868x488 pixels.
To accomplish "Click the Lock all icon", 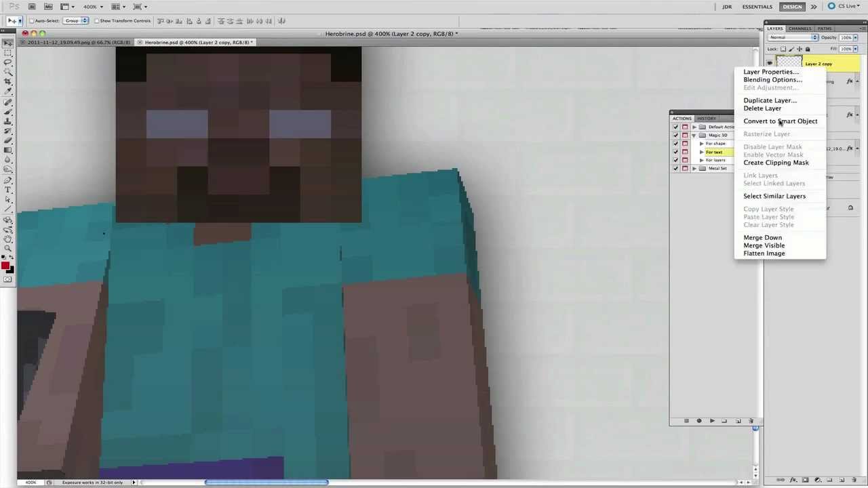I will pyautogui.click(x=807, y=49).
